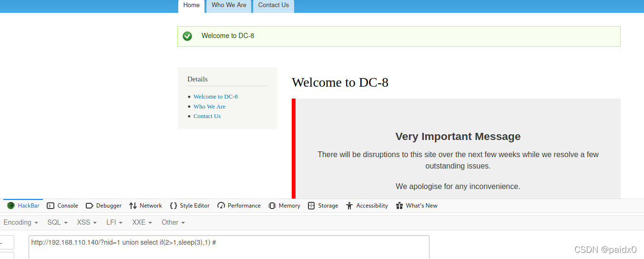Viewport: 644px width, 259px height.
Task: Open the Contact Us site tab
Action: [274, 6]
